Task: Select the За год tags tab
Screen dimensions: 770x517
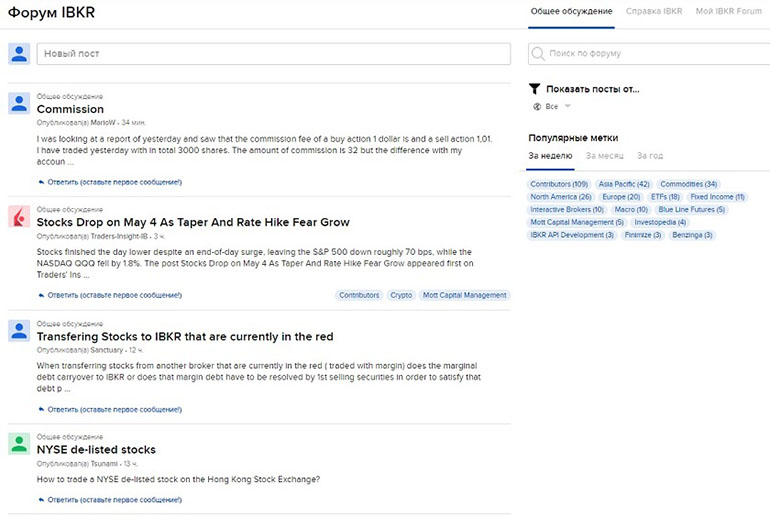Action: point(650,156)
